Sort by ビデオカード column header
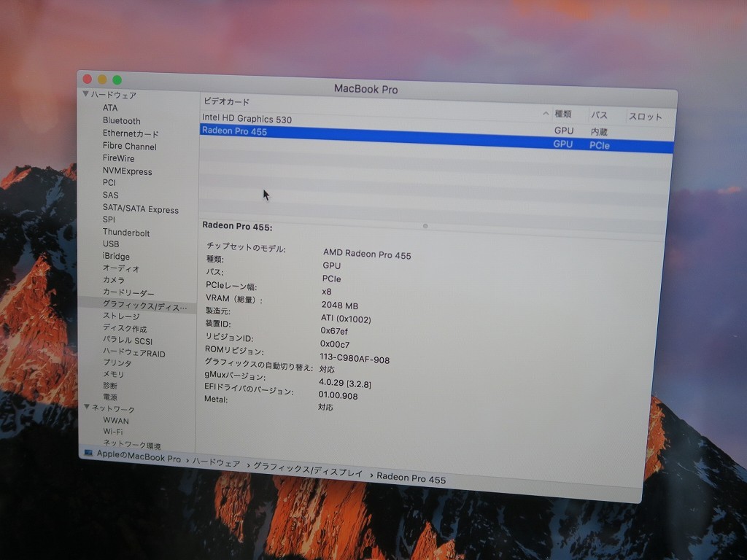The height and width of the screenshot is (560, 747). tap(227, 101)
